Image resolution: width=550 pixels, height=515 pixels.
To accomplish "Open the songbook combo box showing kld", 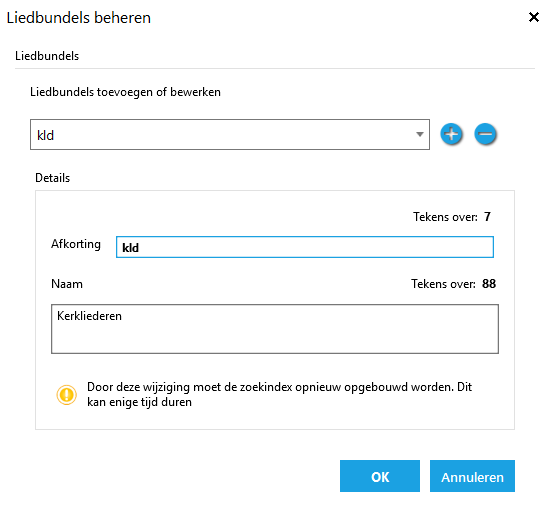I will tap(230, 134).
